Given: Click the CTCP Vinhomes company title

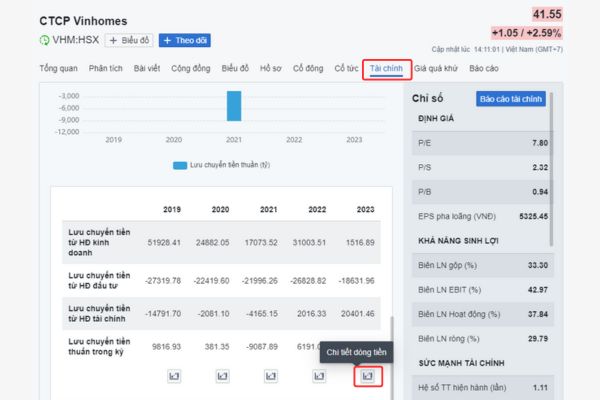Looking at the screenshot, I should 83,21.
